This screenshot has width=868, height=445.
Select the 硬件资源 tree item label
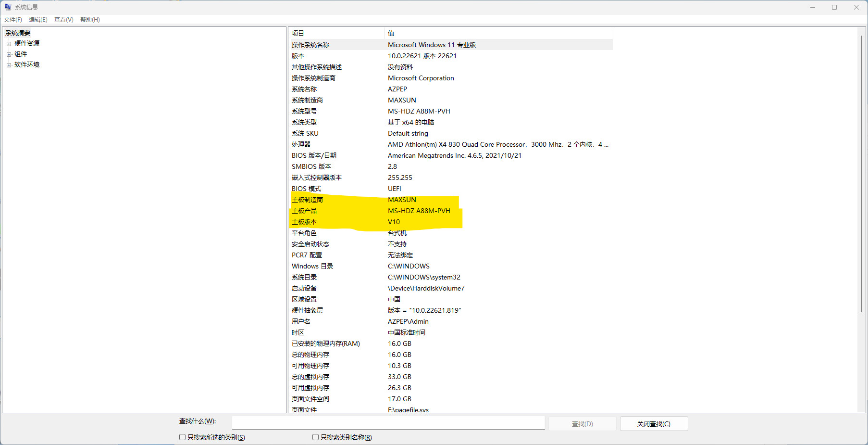(x=27, y=43)
